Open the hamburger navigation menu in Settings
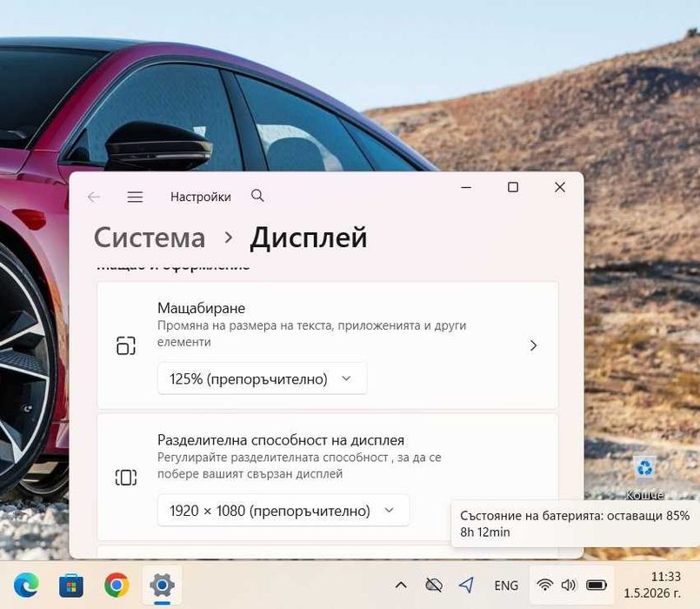Viewport: 700px width, 609px height. click(135, 197)
